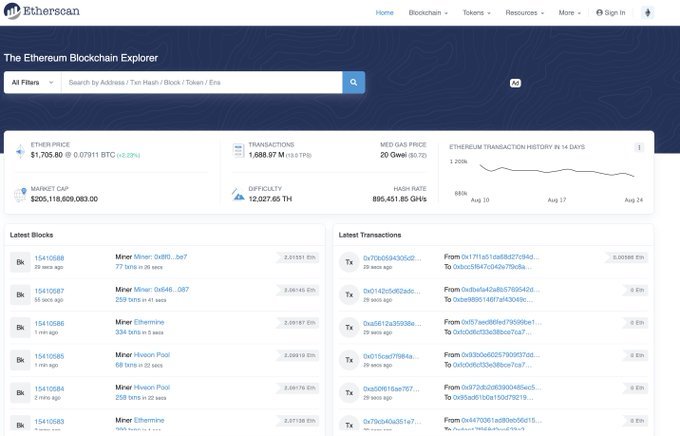Image resolution: width=680 pixels, height=436 pixels.
Task: Click Sign In
Action: (611, 13)
